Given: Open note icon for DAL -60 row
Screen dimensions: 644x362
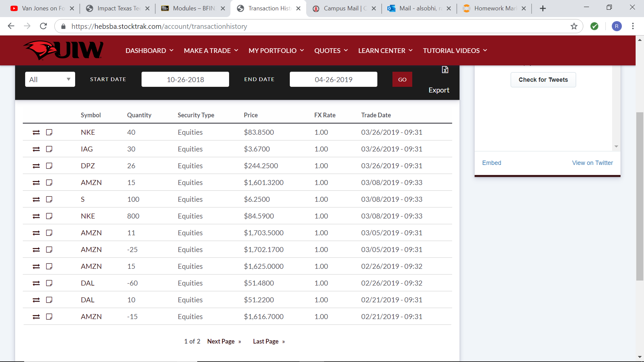Looking at the screenshot, I should (49, 283).
